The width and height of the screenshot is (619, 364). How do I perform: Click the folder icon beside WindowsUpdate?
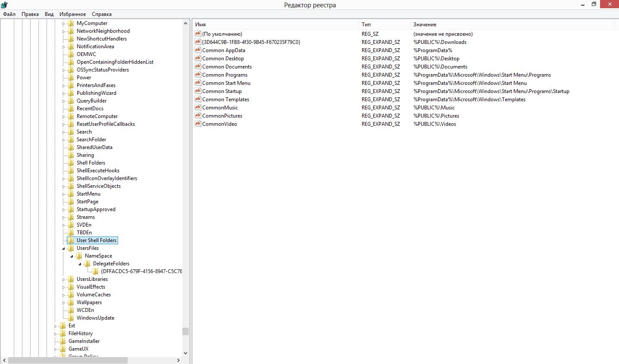pyautogui.click(x=71, y=318)
